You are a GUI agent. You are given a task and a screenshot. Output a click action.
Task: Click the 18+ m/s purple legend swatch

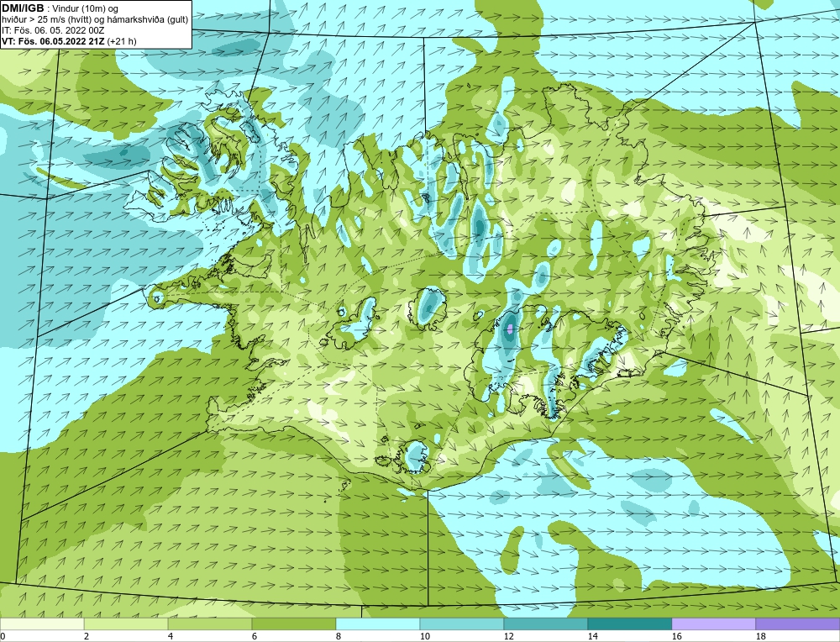click(798, 624)
